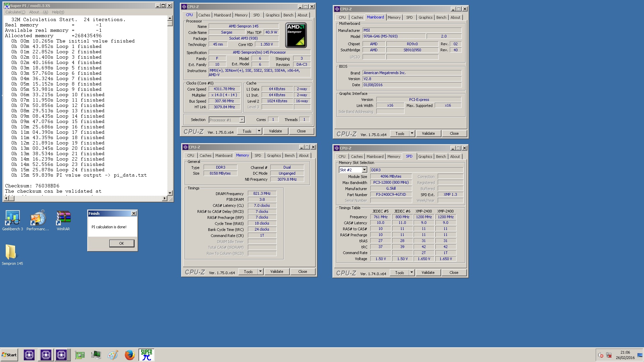Open the Processor #1 selection dropdown
The height and width of the screenshot is (362, 644).
242,120
